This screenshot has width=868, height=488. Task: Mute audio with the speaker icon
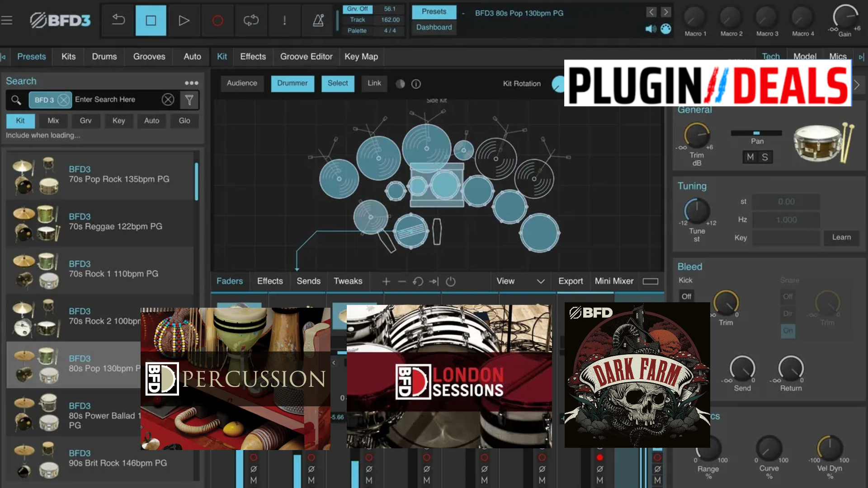click(x=651, y=29)
